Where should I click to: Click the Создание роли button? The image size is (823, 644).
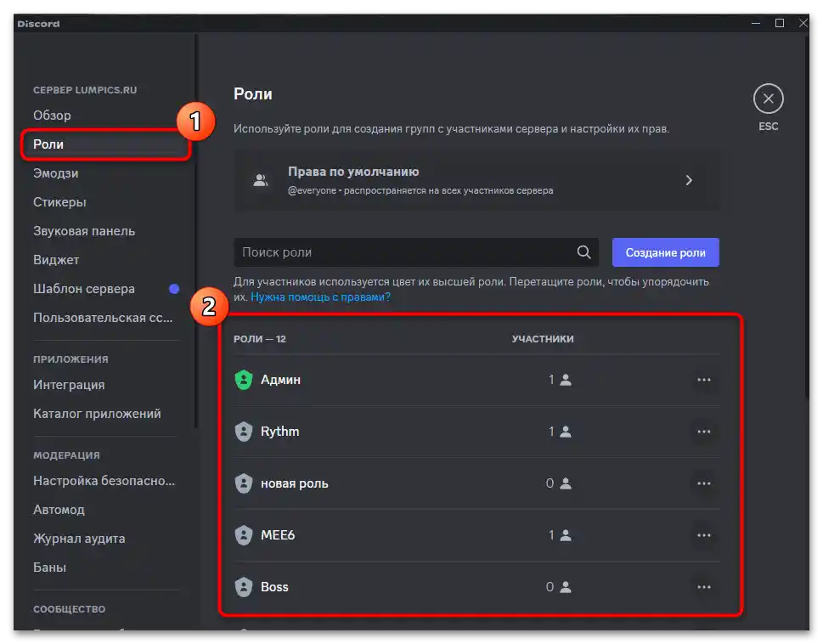click(666, 252)
